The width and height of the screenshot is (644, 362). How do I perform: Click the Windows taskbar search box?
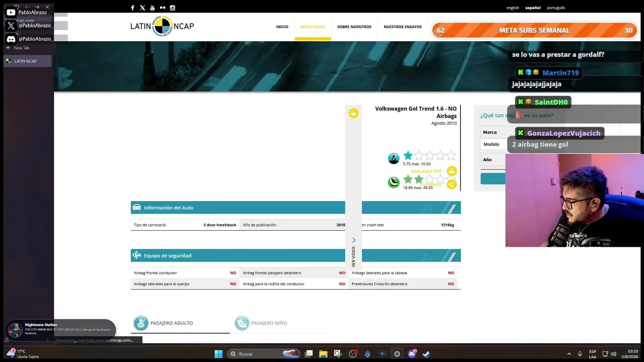(263, 354)
